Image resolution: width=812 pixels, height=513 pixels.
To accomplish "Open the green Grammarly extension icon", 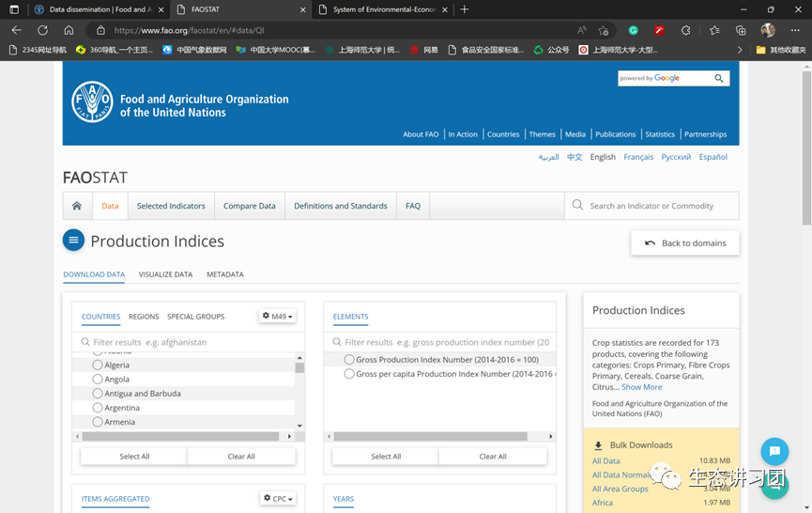I will [633, 31].
